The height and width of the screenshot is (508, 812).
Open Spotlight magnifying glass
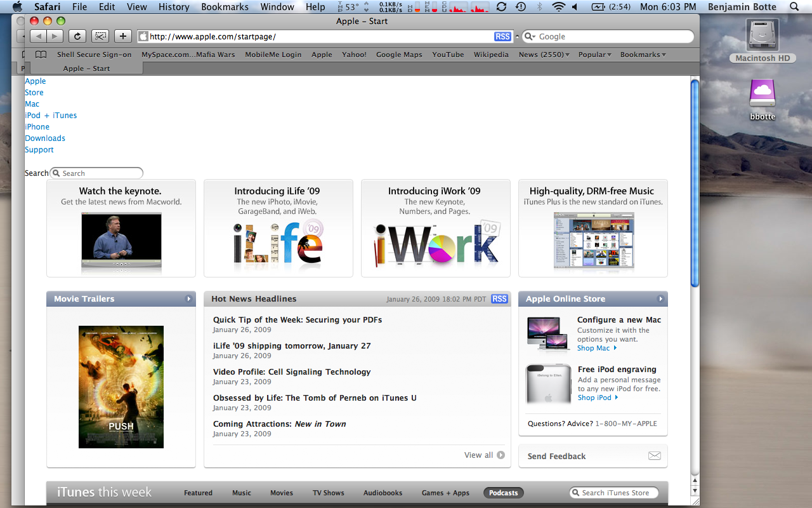[794, 7]
